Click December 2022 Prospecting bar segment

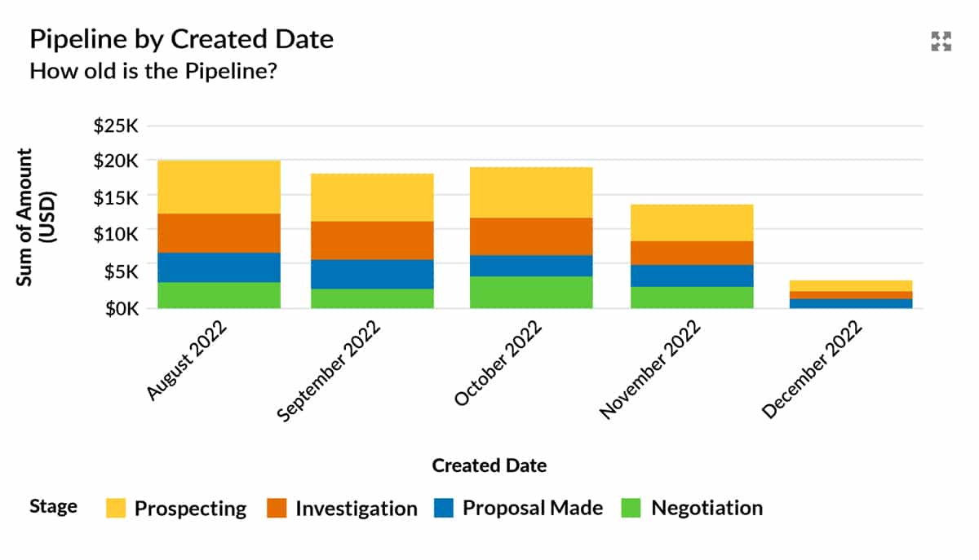point(851,285)
